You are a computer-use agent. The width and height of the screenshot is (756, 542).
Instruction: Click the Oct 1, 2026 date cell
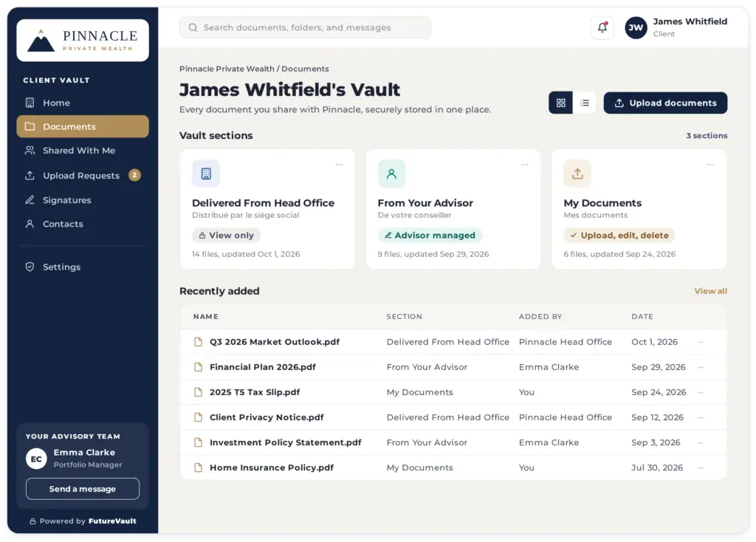pyautogui.click(x=654, y=342)
